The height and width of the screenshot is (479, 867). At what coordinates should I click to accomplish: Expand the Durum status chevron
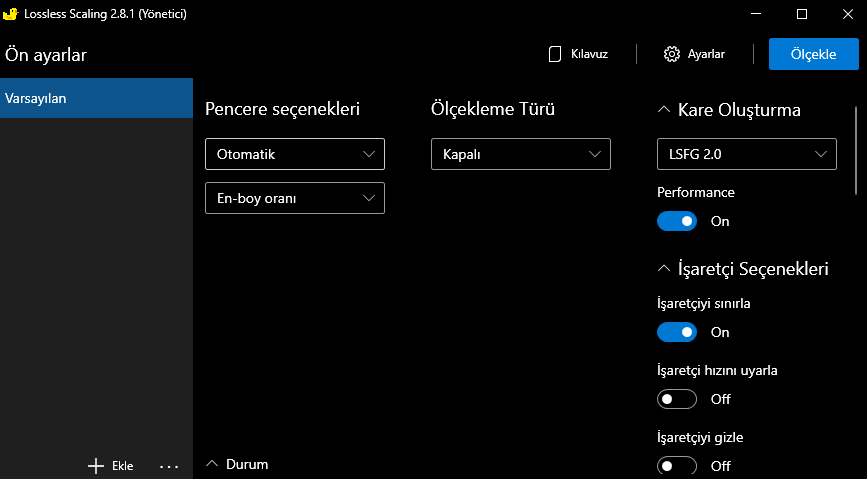[212, 464]
